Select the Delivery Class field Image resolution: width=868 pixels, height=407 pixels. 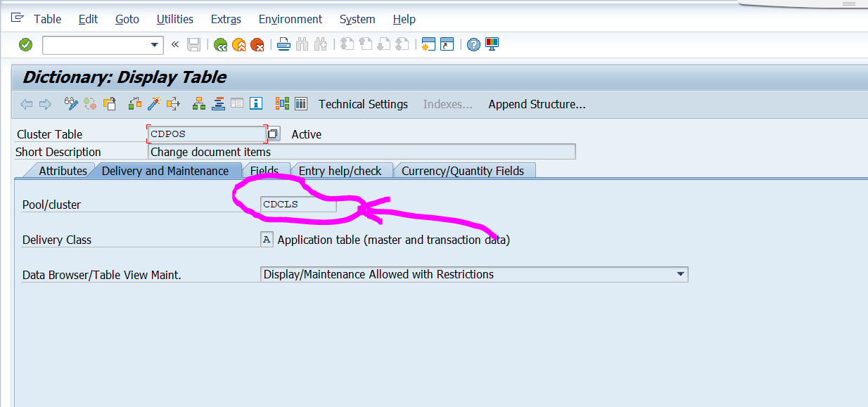(x=267, y=239)
